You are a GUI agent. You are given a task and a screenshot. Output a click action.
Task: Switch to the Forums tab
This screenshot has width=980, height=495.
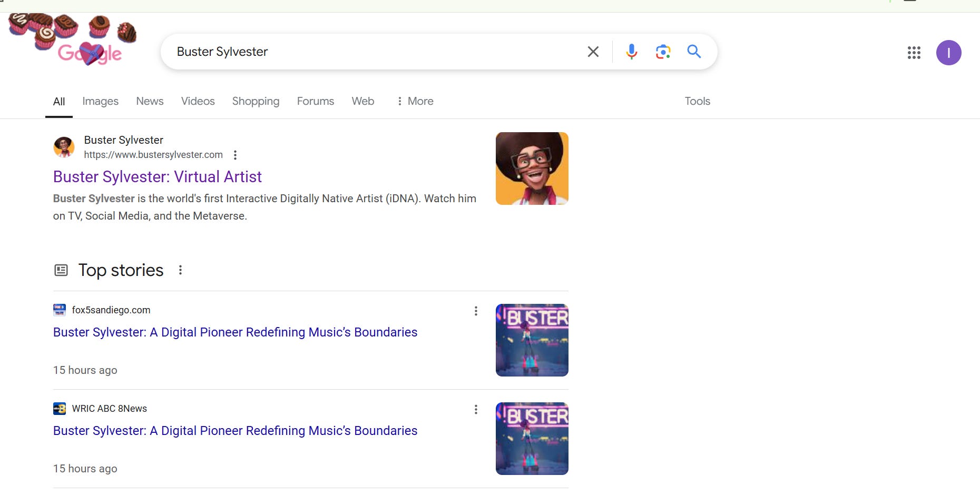click(315, 101)
